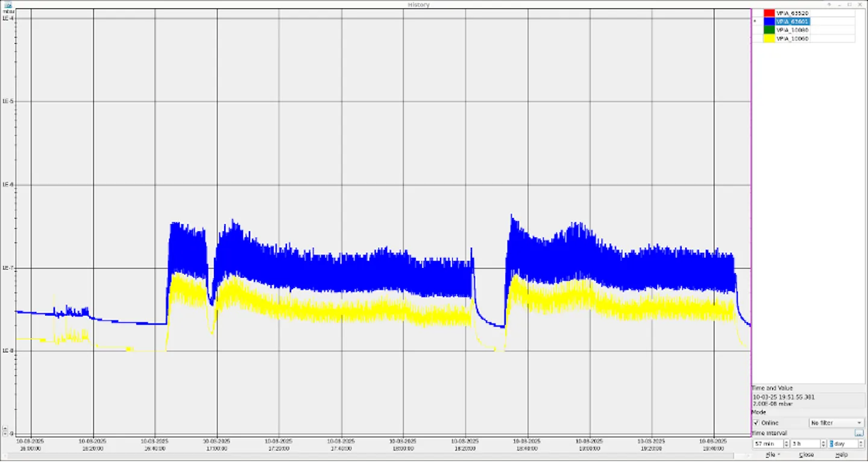
Task: Click the red swatch for VPIA_63520
Action: click(x=769, y=13)
